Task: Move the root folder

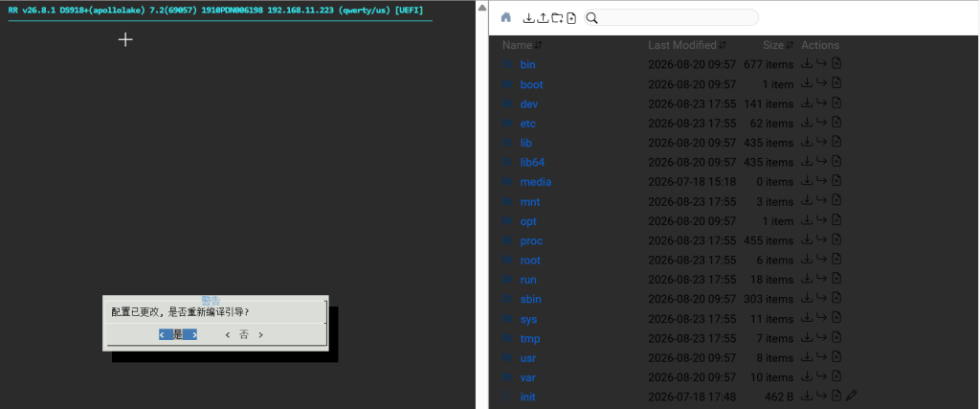Action: coord(822,259)
